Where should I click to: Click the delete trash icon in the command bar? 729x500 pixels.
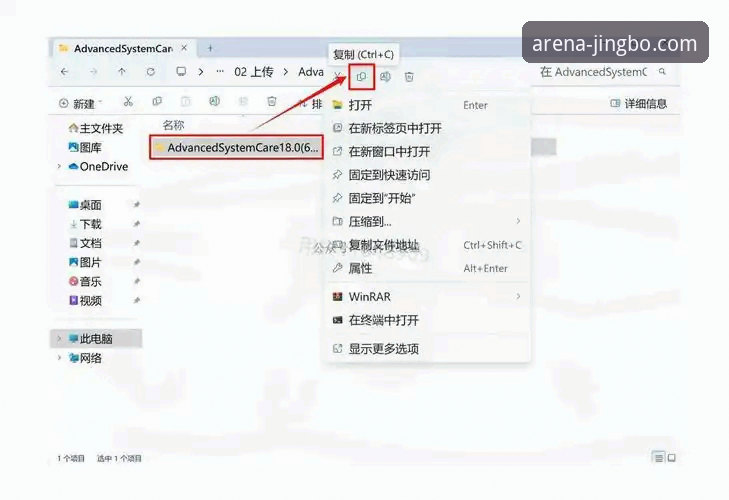click(x=272, y=101)
